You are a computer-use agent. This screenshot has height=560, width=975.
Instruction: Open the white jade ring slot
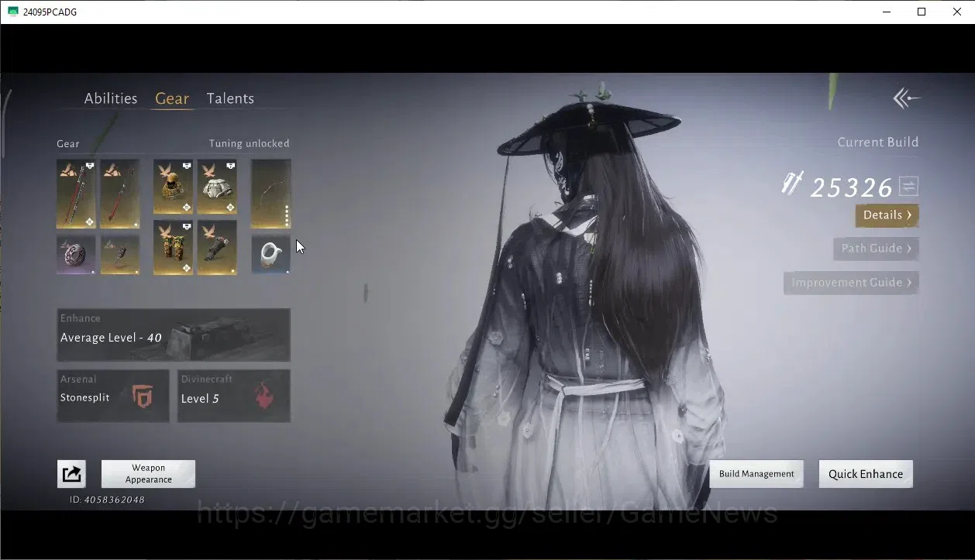click(x=271, y=255)
